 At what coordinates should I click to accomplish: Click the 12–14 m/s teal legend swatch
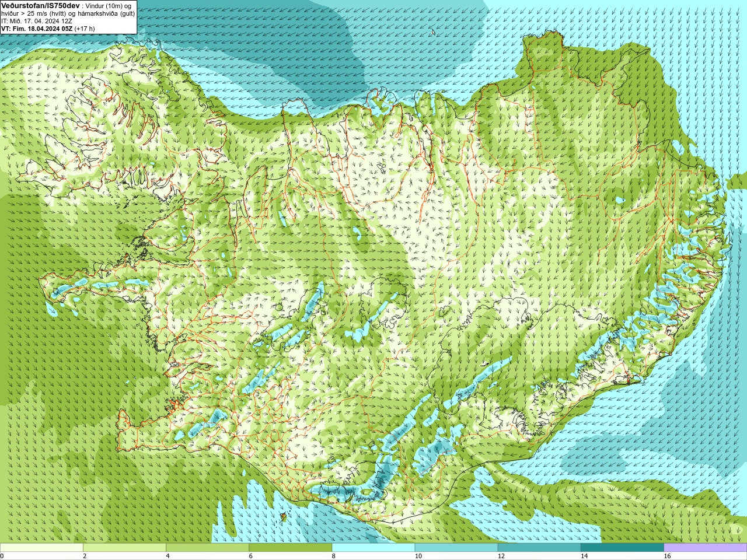pyautogui.click(x=539, y=548)
